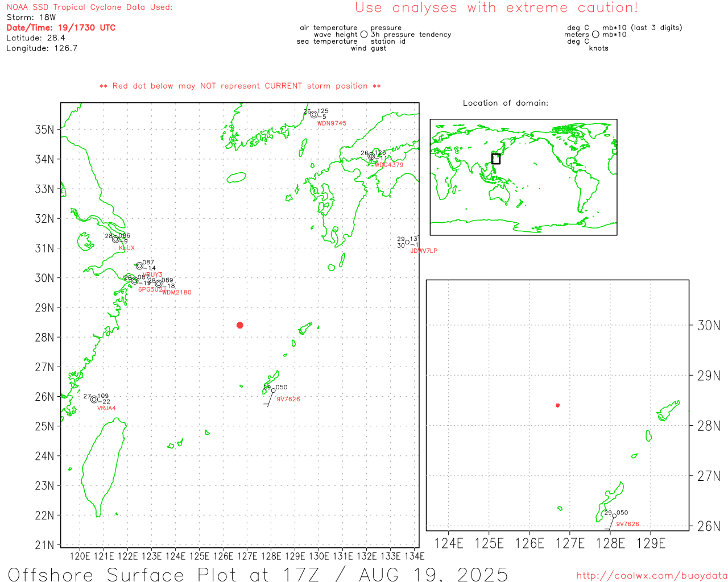
Task: Select the VRUY3 station circle marker
Action: pos(139,266)
